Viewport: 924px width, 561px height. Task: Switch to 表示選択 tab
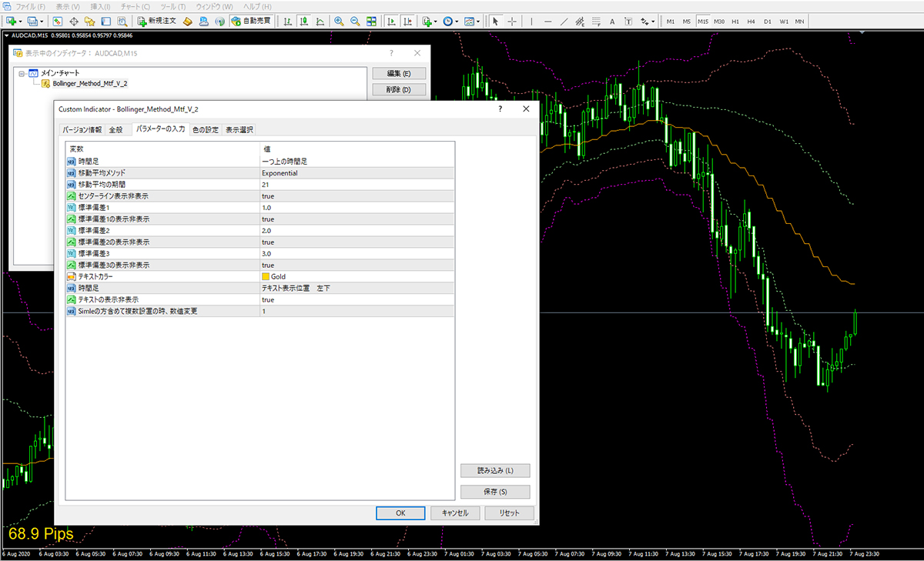(x=239, y=129)
